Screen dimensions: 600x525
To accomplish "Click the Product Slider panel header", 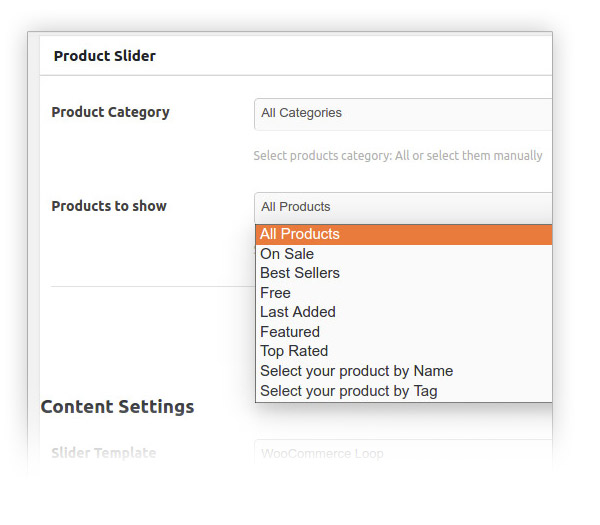I will coord(105,56).
